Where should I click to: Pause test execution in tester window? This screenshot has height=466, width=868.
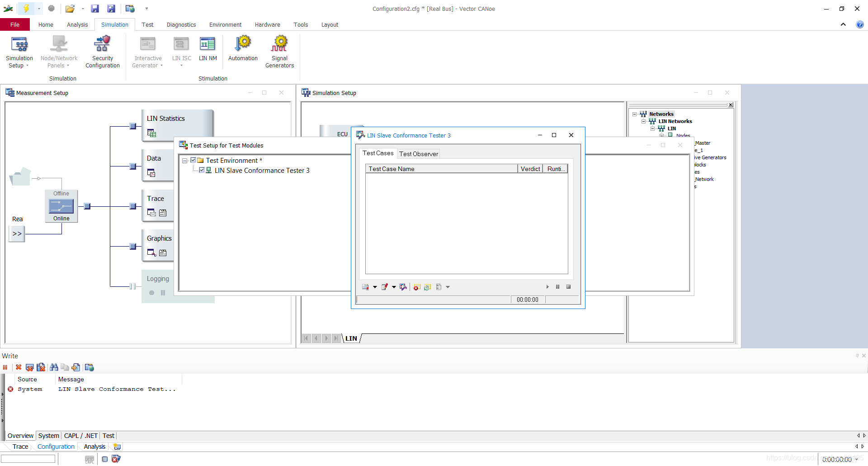tap(558, 287)
